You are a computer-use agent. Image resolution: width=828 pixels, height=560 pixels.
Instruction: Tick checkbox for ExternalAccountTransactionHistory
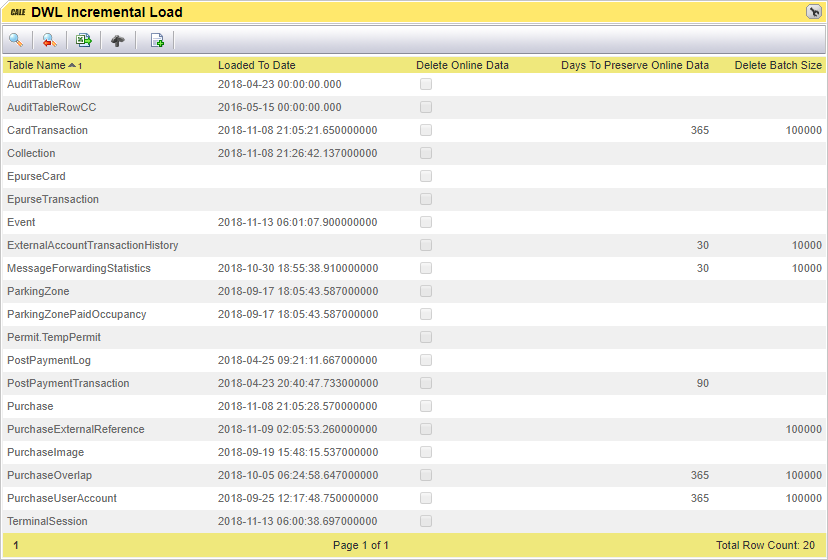pos(426,245)
